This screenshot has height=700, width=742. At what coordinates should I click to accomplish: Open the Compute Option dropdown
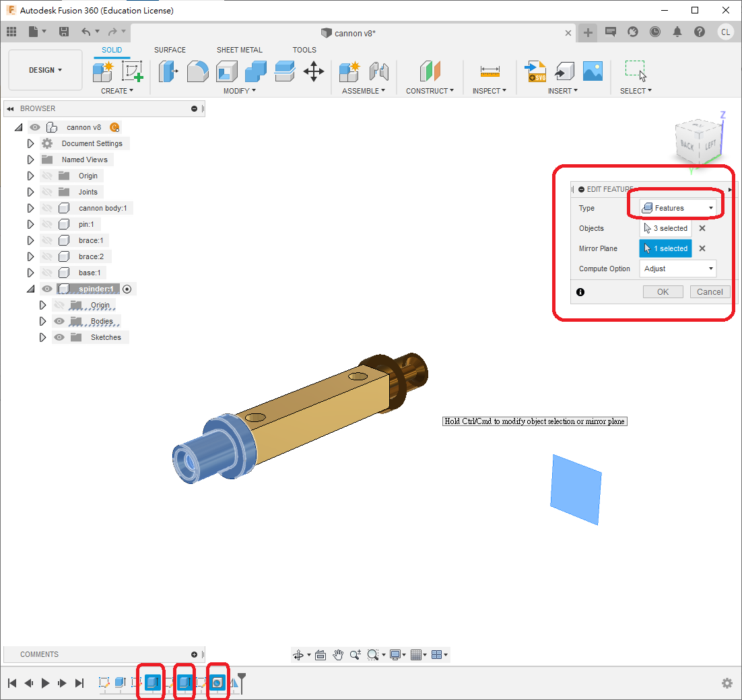point(677,269)
